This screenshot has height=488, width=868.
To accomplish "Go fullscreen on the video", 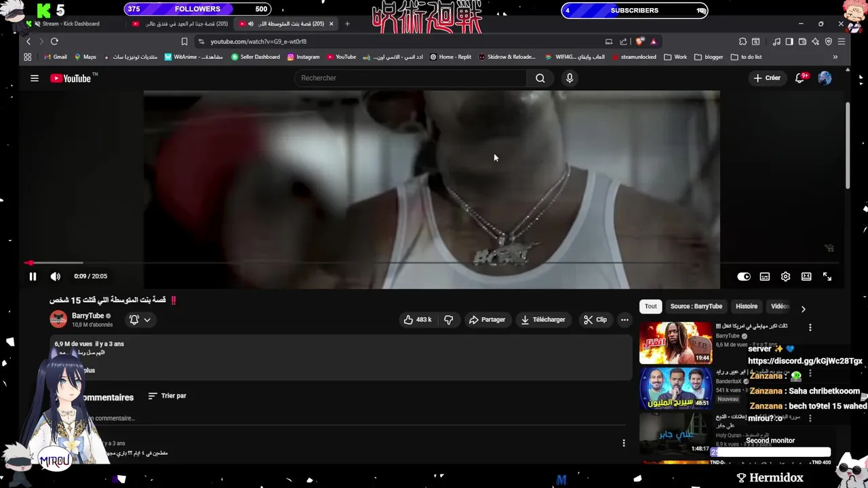I will [x=827, y=277].
